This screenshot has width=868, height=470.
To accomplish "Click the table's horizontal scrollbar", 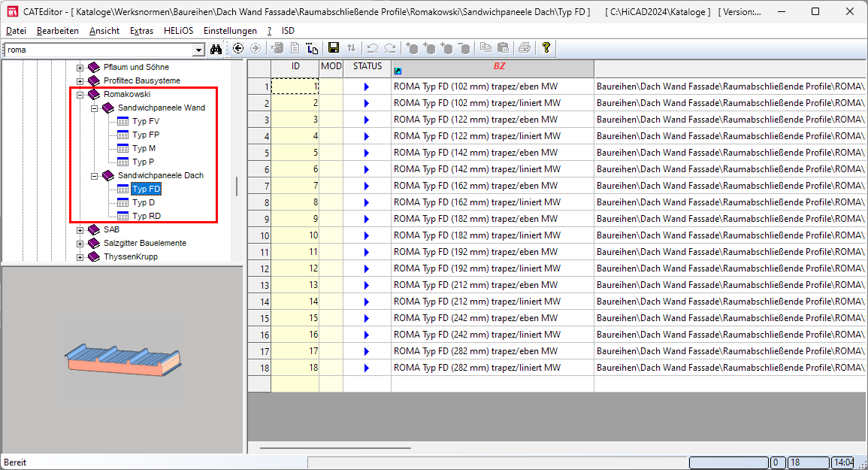I will (x=335, y=448).
